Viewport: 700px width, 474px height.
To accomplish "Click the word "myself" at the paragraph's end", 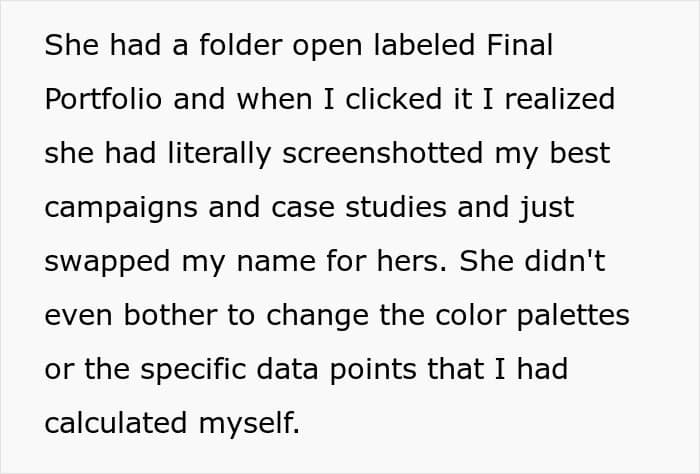I will pyautogui.click(x=247, y=424).
